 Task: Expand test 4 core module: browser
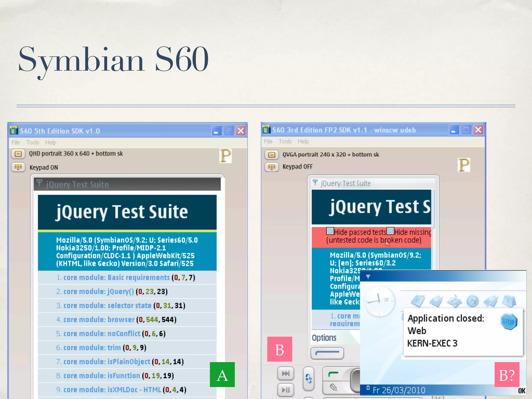coord(99,320)
